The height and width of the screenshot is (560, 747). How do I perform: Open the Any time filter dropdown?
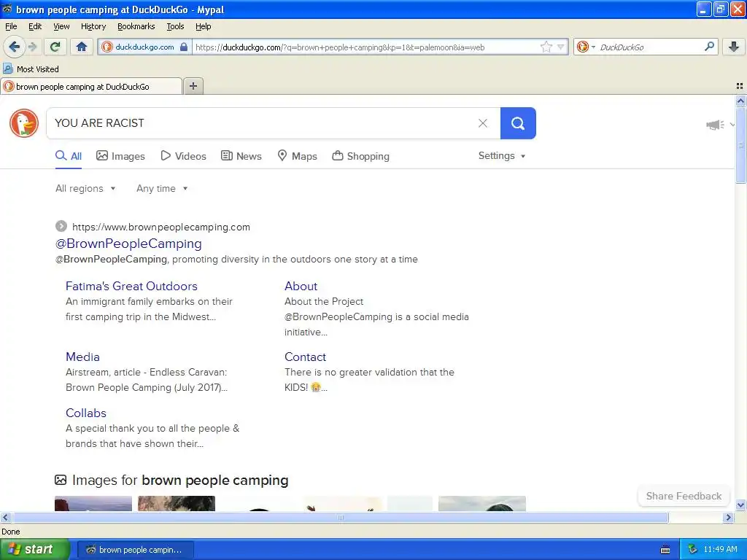click(162, 188)
